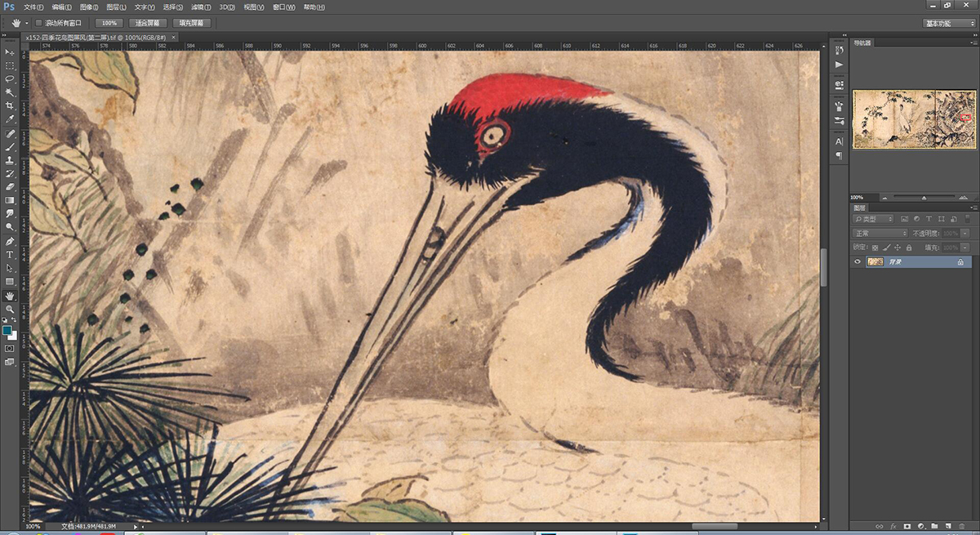Open the 滤镜(T) menu
The image size is (980, 535).
point(200,7)
